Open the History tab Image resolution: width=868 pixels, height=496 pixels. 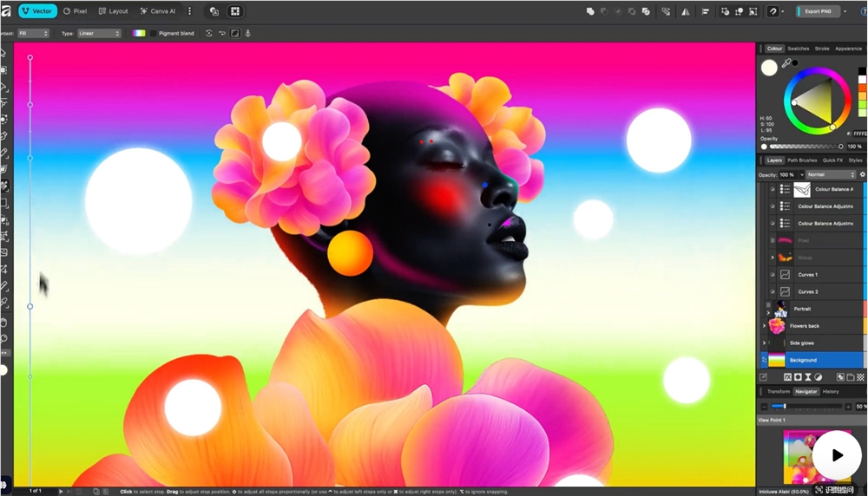click(x=831, y=391)
